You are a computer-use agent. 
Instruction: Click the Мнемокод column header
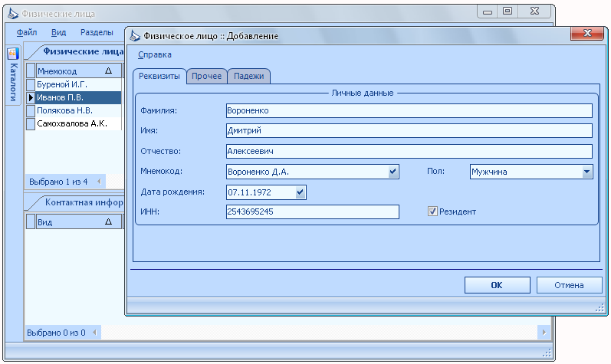[79, 71]
